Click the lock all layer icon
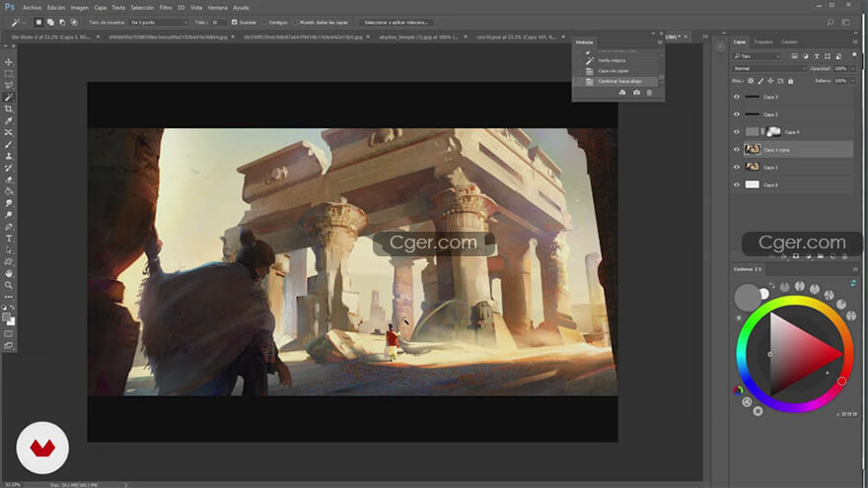Screen dimensions: 868x488 (790, 81)
